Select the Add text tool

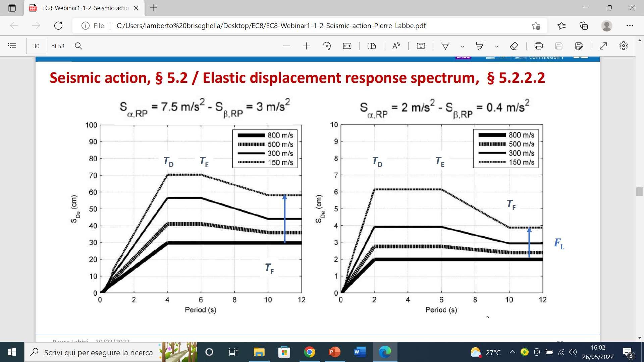[x=421, y=46]
